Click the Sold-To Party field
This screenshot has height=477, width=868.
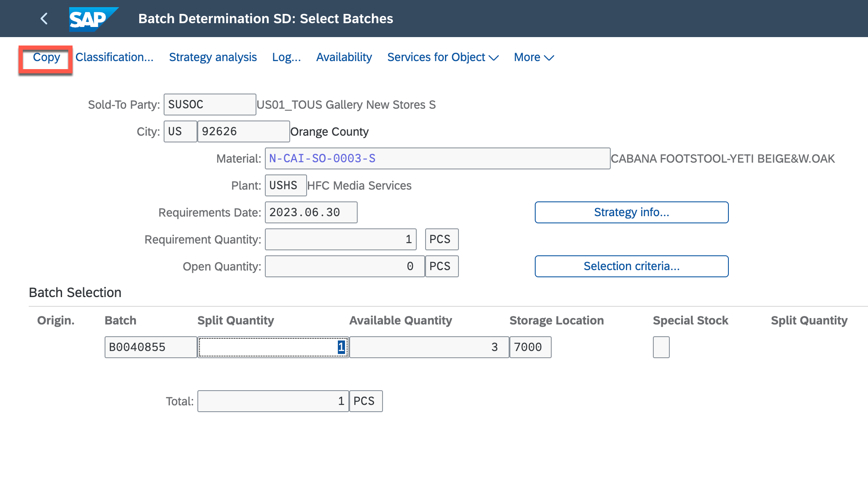click(210, 105)
